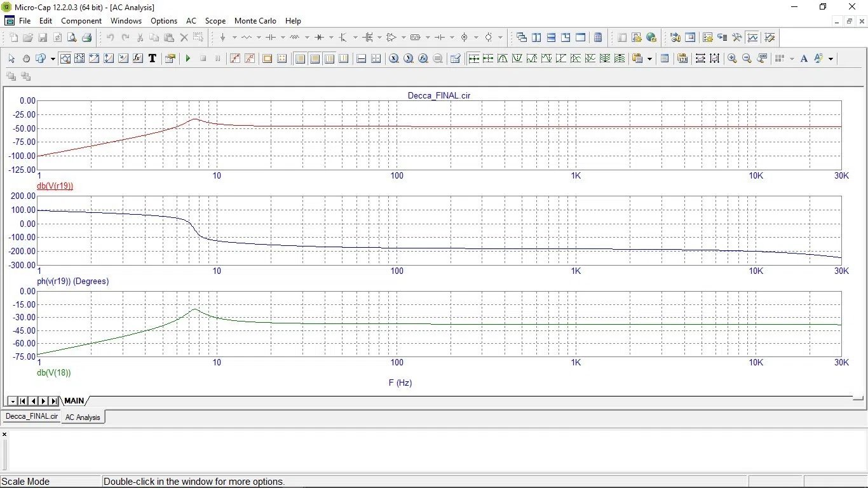
Task: Click the Peak cursor function icon
Action: [503, 58]
